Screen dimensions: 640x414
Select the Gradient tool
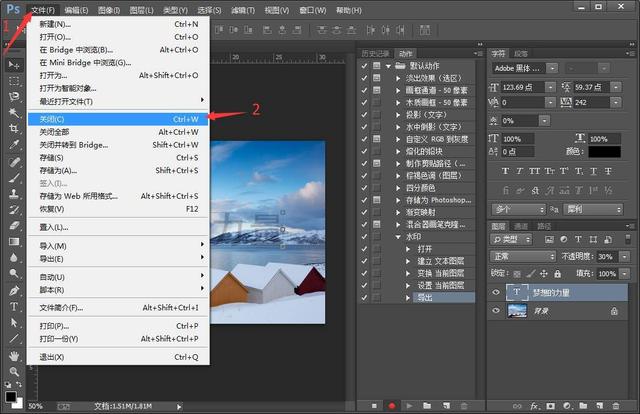14,242
